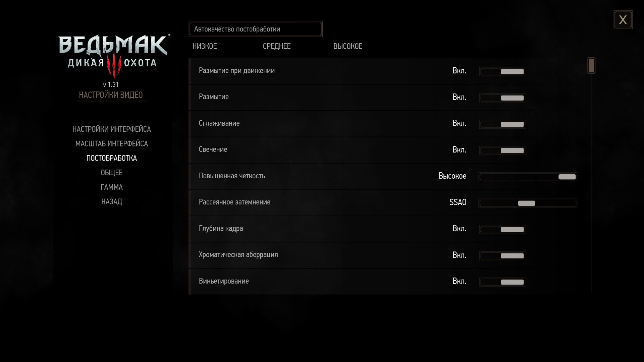Open НАСТРОЙКИ ИНТЕРФЕЙСА menu

click(112, 129)
